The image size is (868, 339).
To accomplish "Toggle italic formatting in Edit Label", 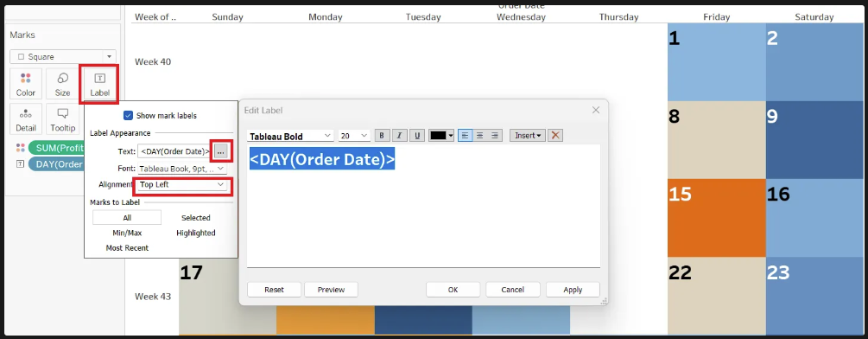I will pyautogui.click(x=399, y=135).
